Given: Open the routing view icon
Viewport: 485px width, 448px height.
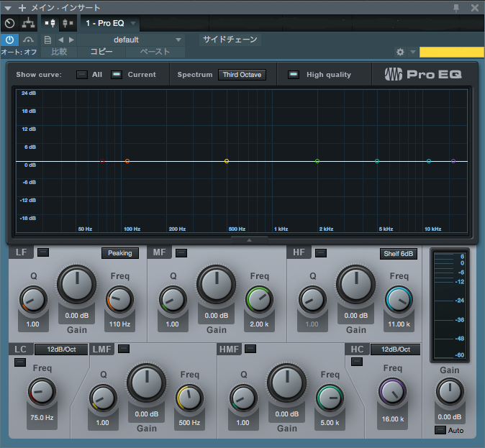Looking at the screenshot, I should coord(29,23).
